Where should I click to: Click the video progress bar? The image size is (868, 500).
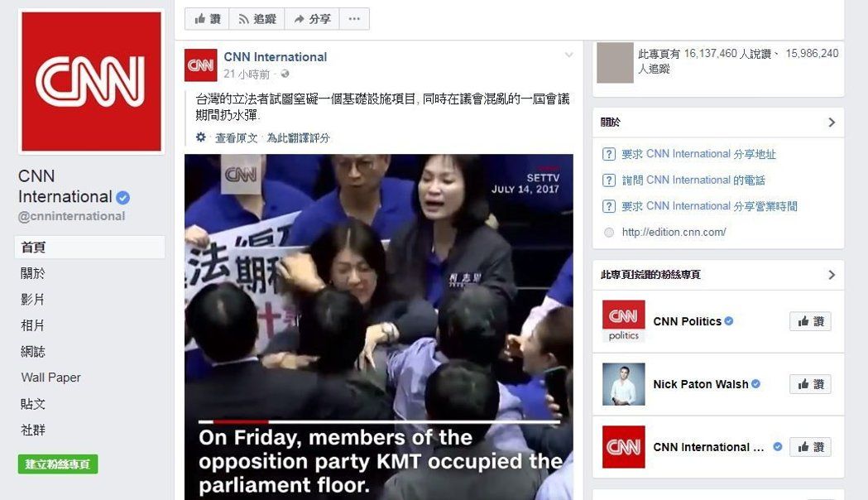point(379,422)
